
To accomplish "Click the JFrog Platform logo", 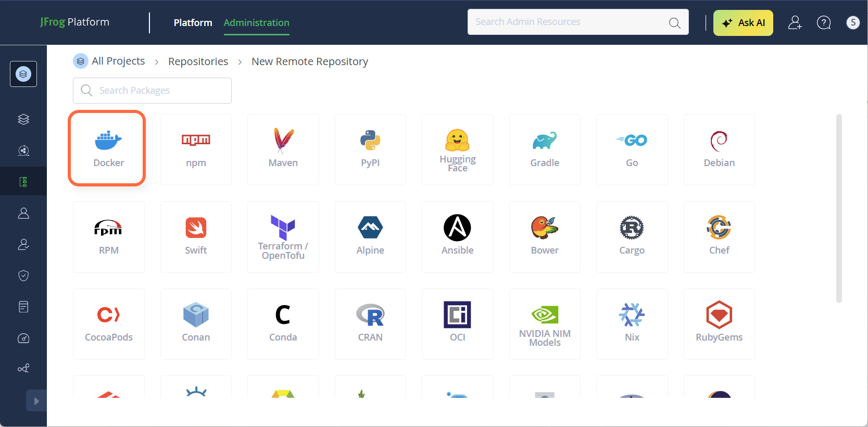I will coord(74,22).
